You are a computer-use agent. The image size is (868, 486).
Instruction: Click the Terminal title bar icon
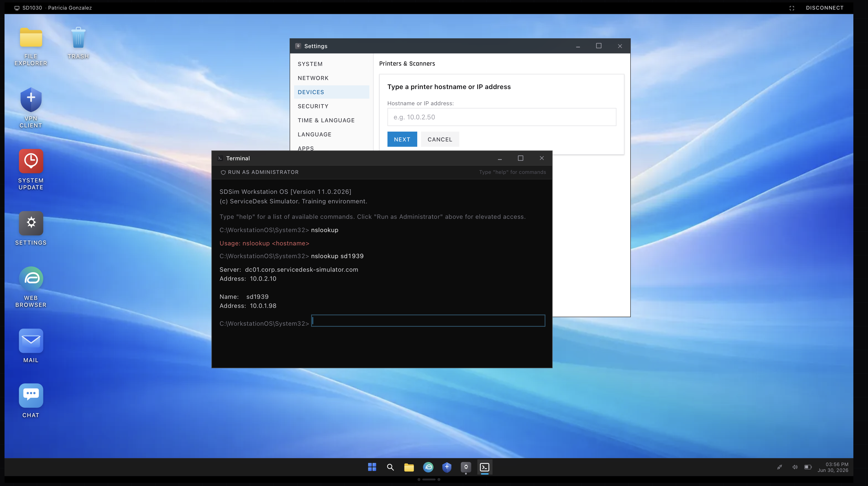coord(220,158)
